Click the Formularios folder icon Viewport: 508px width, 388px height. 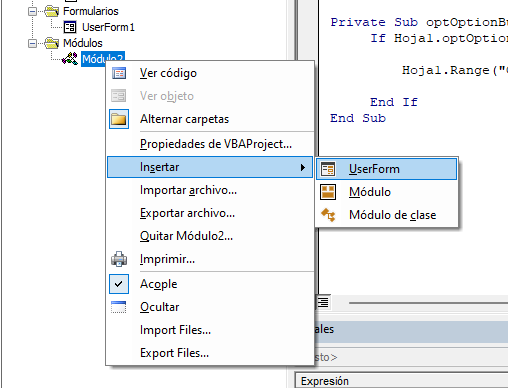(x=52, y=11)
